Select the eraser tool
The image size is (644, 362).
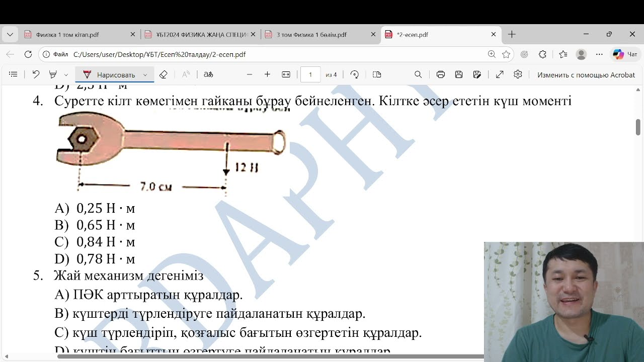coord(163,74)
